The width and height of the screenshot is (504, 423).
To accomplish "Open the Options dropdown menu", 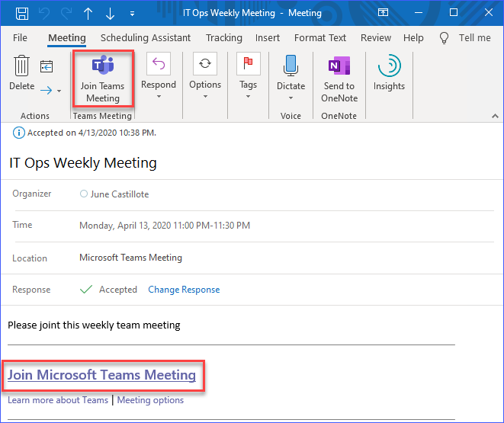I will click(204, 96).
